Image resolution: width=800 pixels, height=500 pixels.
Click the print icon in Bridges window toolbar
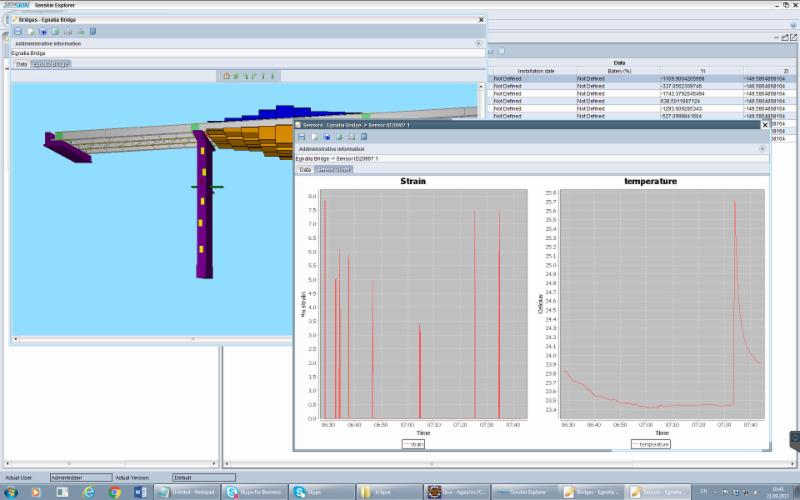tap(67, 31)
